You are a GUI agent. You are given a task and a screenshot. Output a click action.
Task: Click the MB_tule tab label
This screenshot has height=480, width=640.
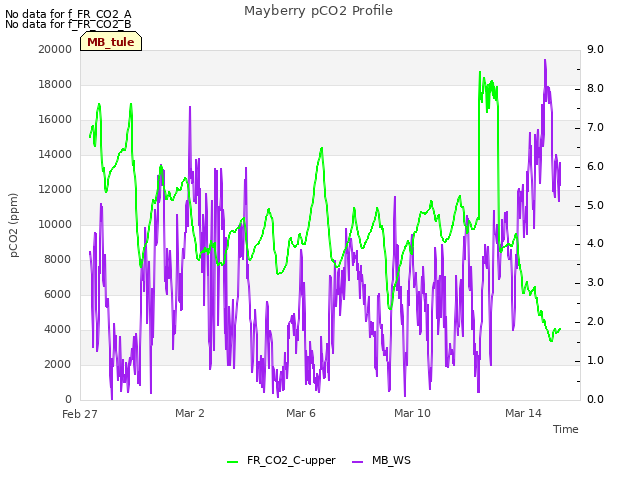(111, 42)
